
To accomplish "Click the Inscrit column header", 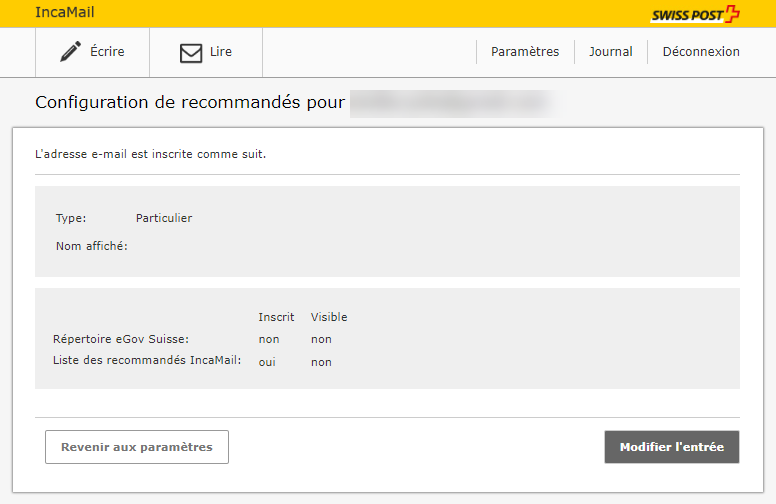I will 276,317.
